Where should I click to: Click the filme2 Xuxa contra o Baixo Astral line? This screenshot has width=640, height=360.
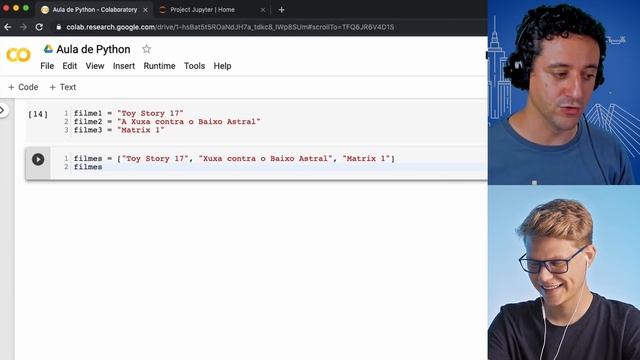tap(167, 122)
